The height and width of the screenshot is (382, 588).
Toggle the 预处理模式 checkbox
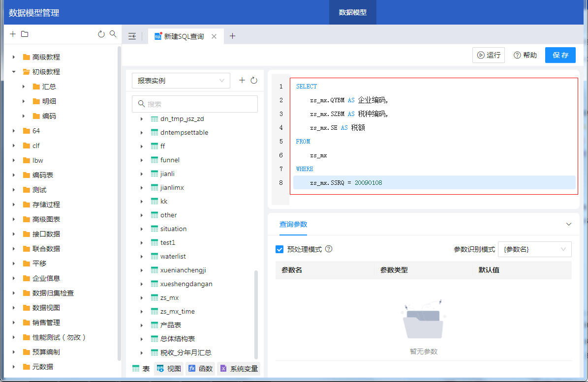pos(279,249)
